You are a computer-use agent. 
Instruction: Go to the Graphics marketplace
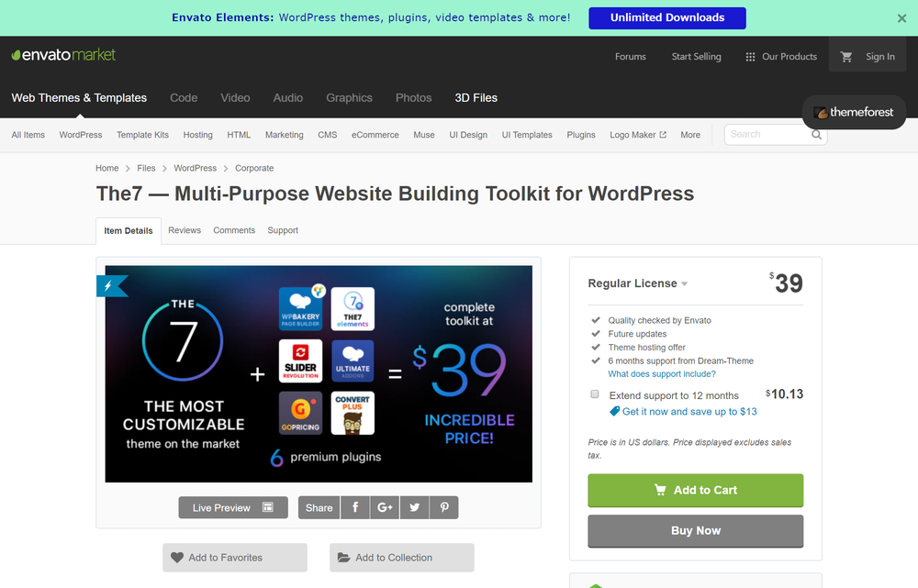[349, 98]
